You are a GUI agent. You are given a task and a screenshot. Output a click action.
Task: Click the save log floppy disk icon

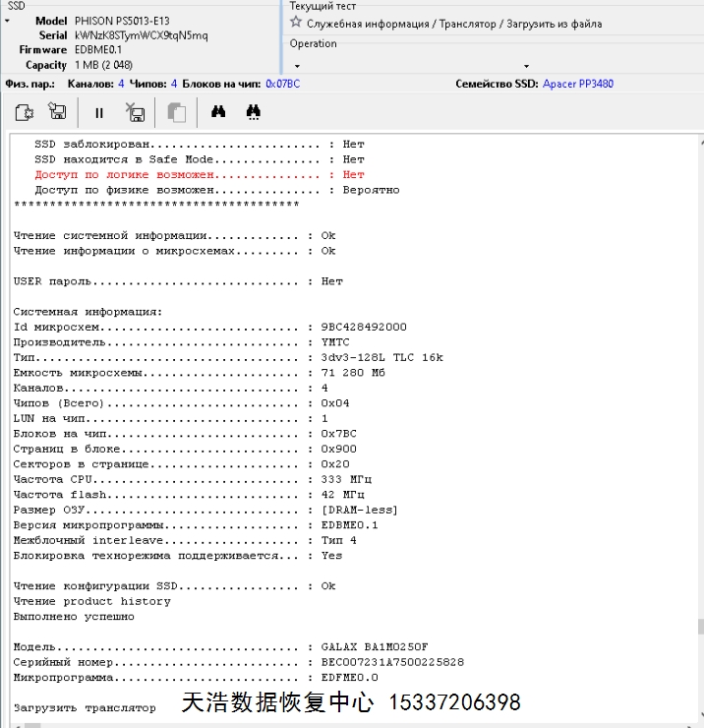coord(58,113)
